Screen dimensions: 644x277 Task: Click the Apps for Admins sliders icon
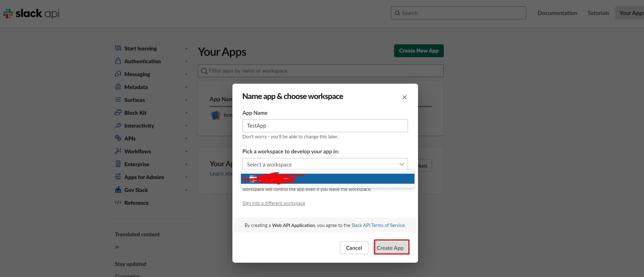tap(118, 177)
